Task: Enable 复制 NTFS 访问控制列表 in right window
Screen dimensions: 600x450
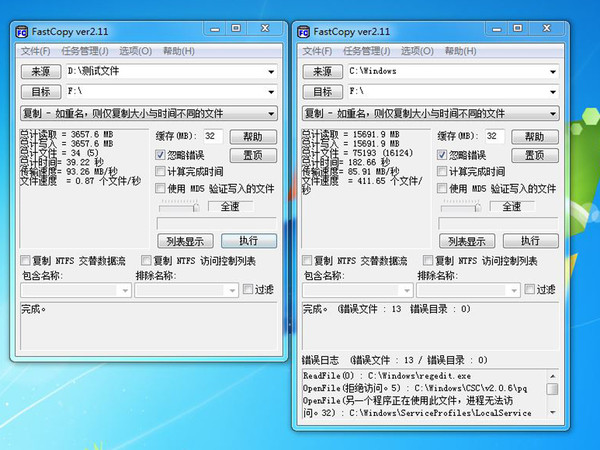Action: click(x=427, y=261)
